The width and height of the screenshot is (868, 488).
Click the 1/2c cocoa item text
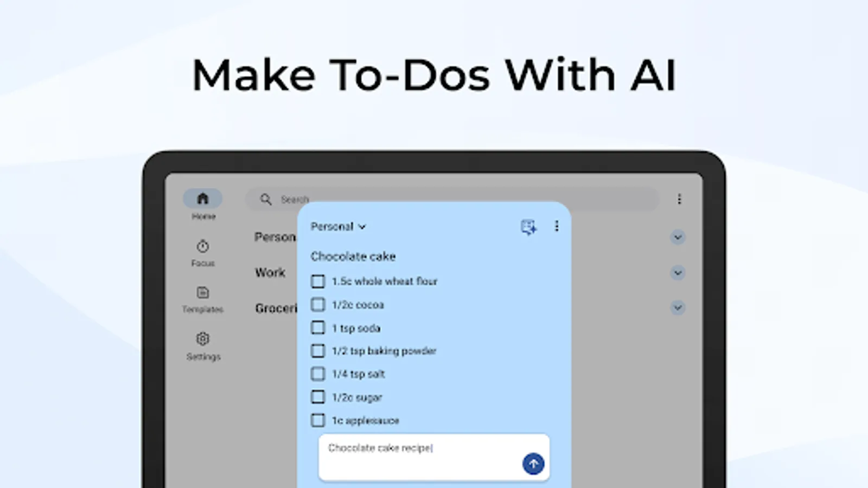point(358,305)
